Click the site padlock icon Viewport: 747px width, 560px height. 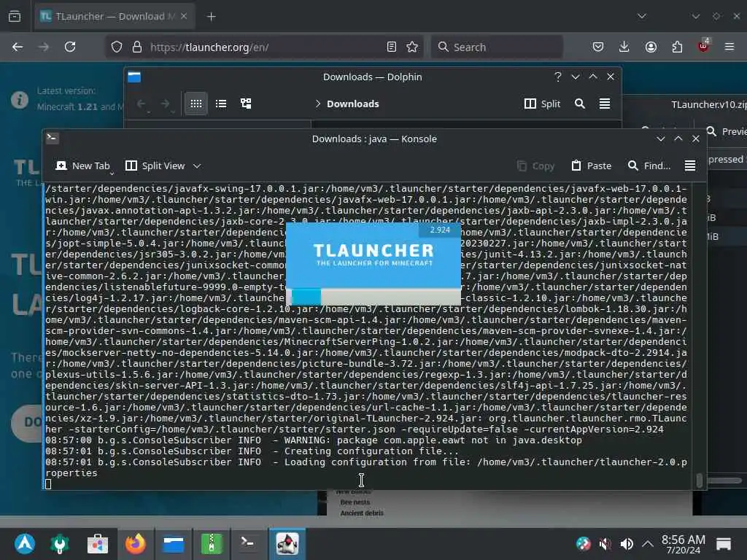coord(137,47)
